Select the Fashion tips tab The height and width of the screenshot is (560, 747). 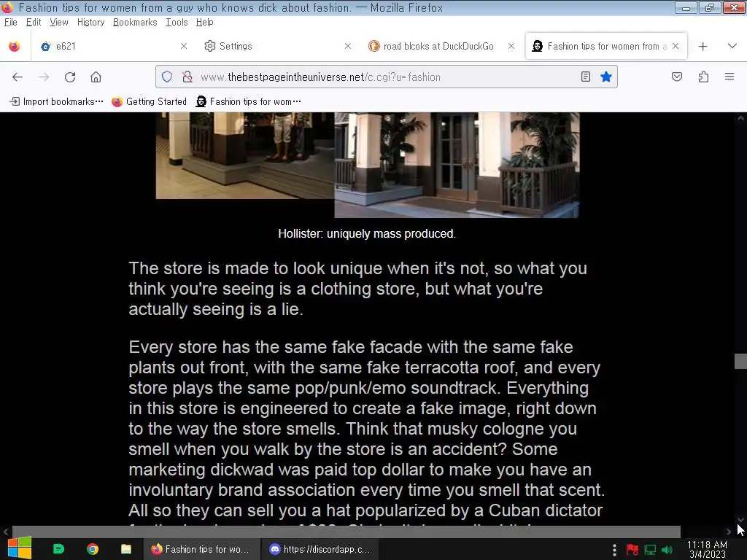[605, 46]
